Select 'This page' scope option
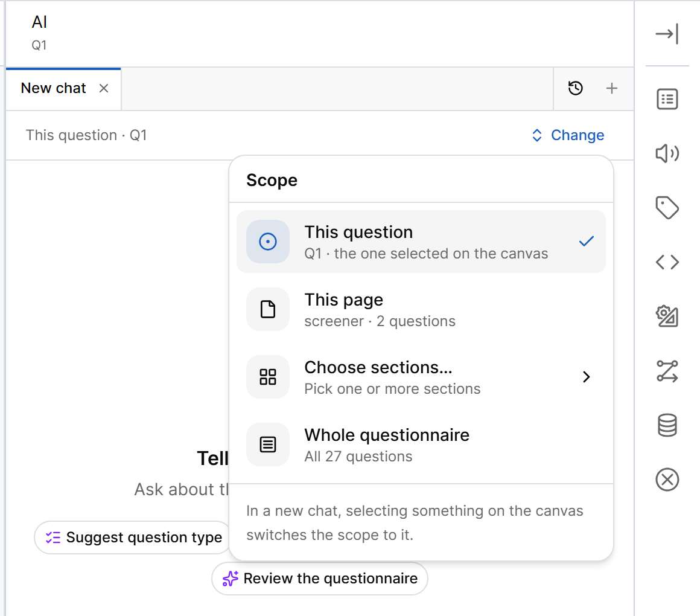 pos(421,309)
